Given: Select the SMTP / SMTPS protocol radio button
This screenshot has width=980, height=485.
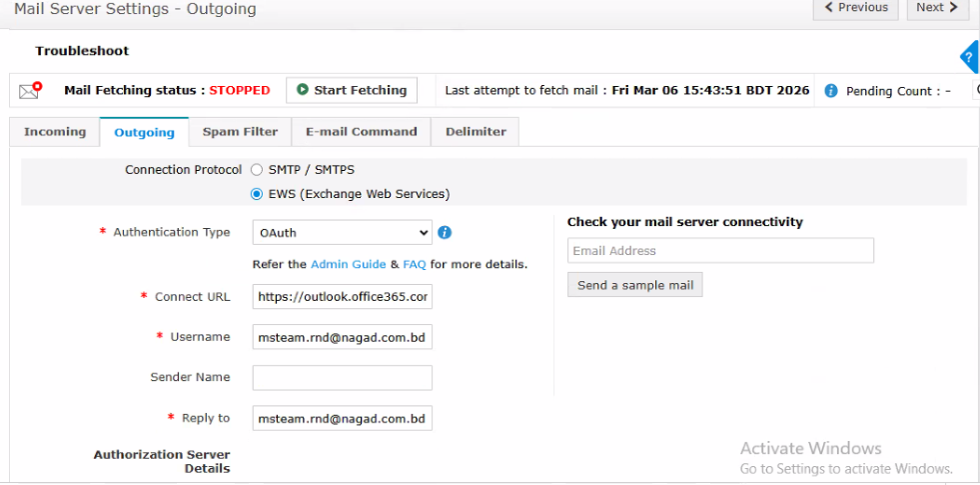Looking at the screenshot, I should point(257,170).
